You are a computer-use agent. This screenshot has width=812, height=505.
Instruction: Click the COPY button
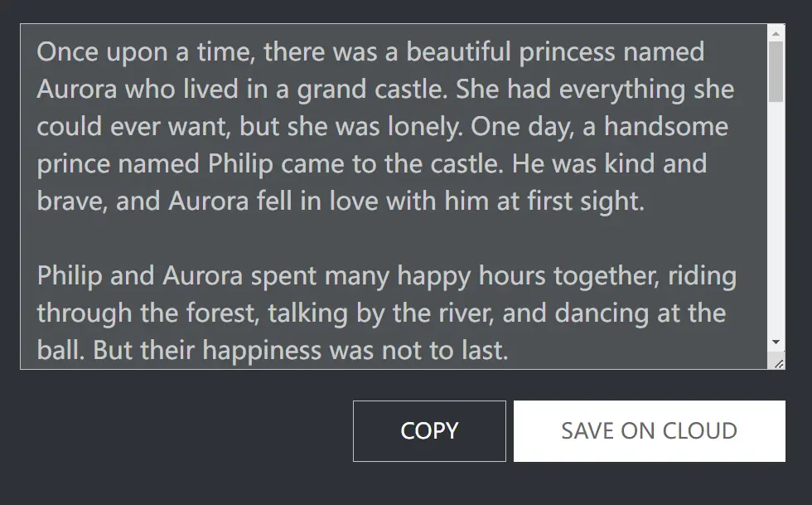(428, 430)
